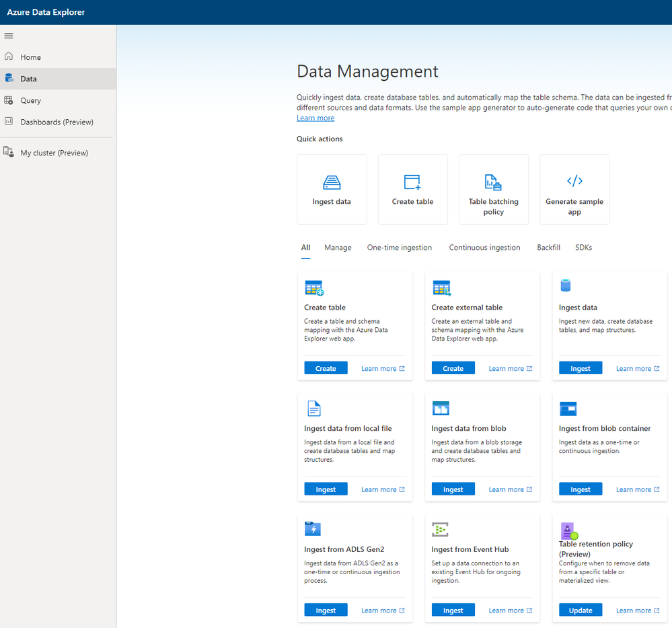Open My cluster (Preview) from sidebar
Screen dimensions: 672x628
58,153
